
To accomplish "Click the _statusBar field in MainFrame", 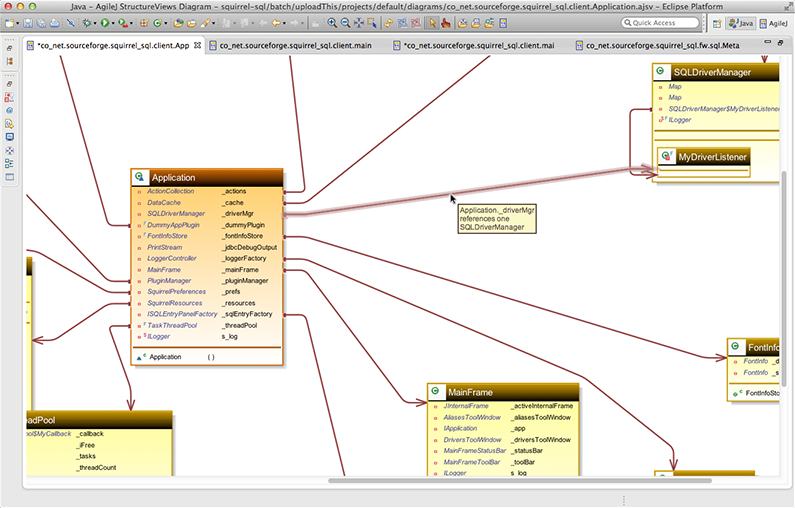I will point(527,451).
